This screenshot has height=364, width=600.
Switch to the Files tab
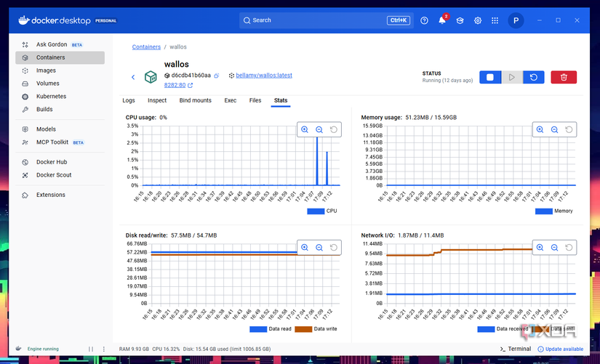click(255, 100)
